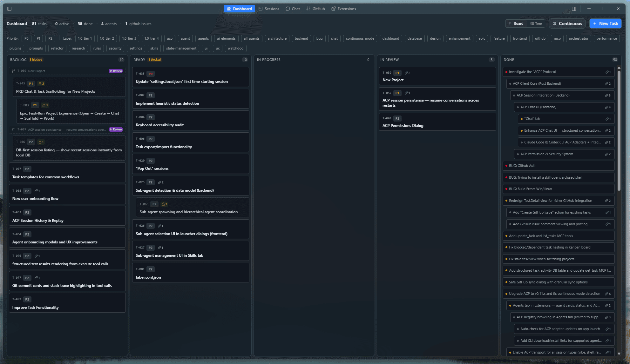
Task: Open task 'Keyboard accessibility audit'
Action: point(191,121)
